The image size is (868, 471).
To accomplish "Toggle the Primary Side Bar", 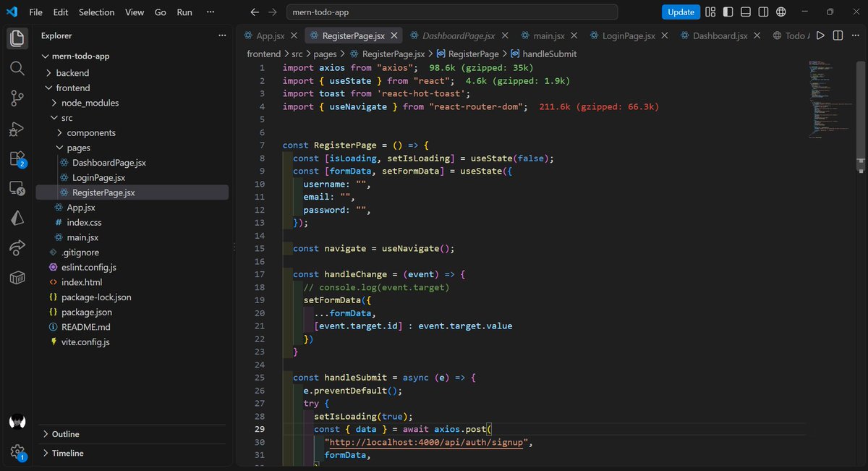I will click(x=728, y=12).
